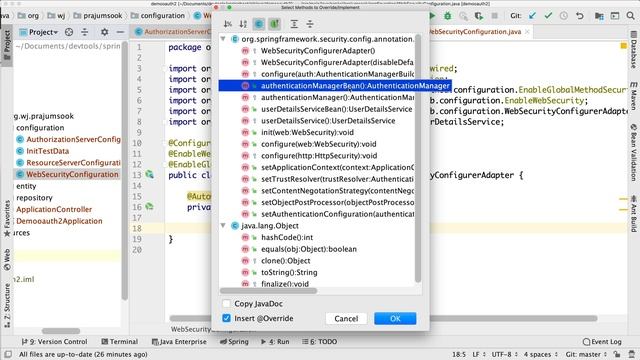
Task: Open the Java Enterprise tool window
Action: click(179, 342)
